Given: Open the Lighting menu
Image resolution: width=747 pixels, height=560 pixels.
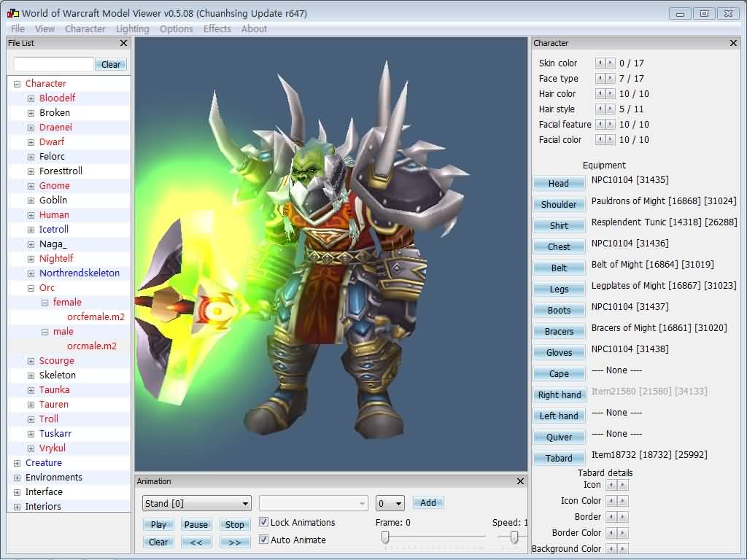Looking at the screenshot, I should pyautogui.click(x=133, y=29).
